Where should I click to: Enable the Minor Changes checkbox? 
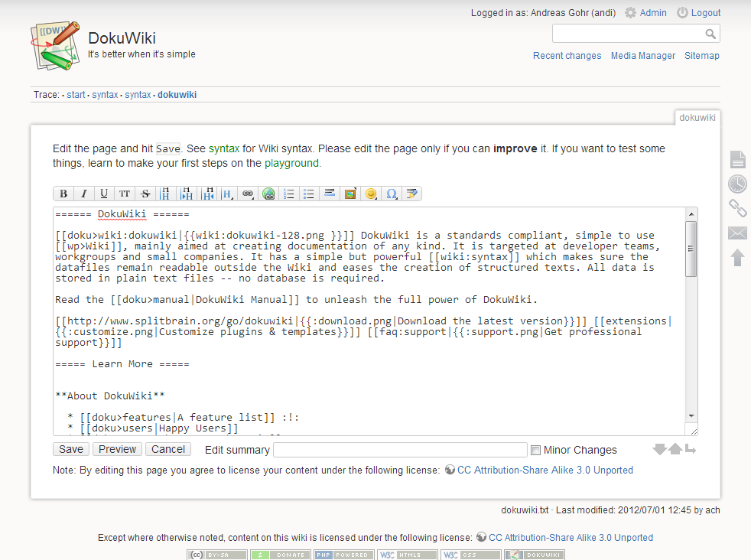point(536,450)
